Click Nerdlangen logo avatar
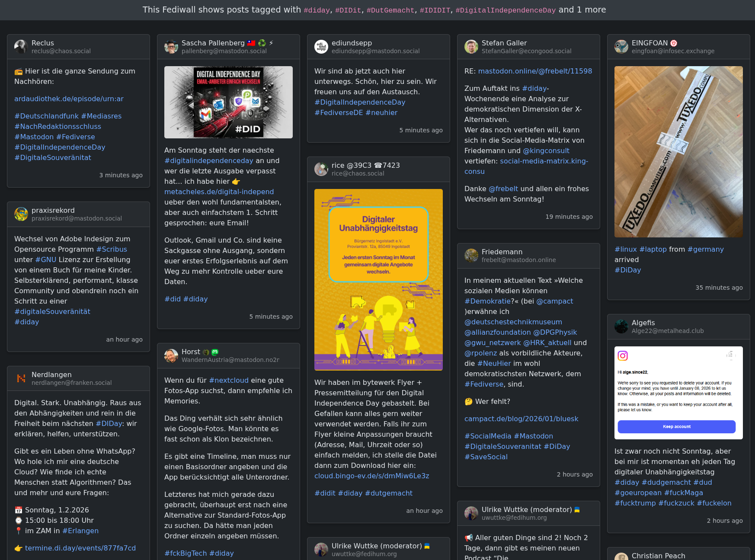This screenshot has width=755, height=560. click(21, 378)
